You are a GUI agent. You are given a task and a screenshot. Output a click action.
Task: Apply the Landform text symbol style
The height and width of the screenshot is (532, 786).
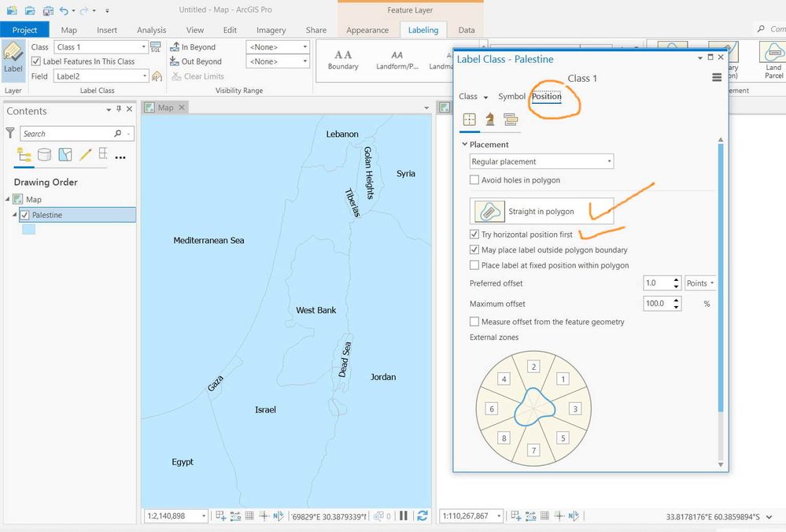[x=397, y=60]
